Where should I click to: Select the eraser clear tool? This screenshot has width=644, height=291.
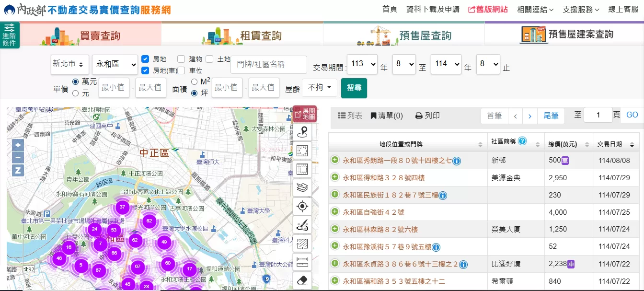(x=302, y=280)
